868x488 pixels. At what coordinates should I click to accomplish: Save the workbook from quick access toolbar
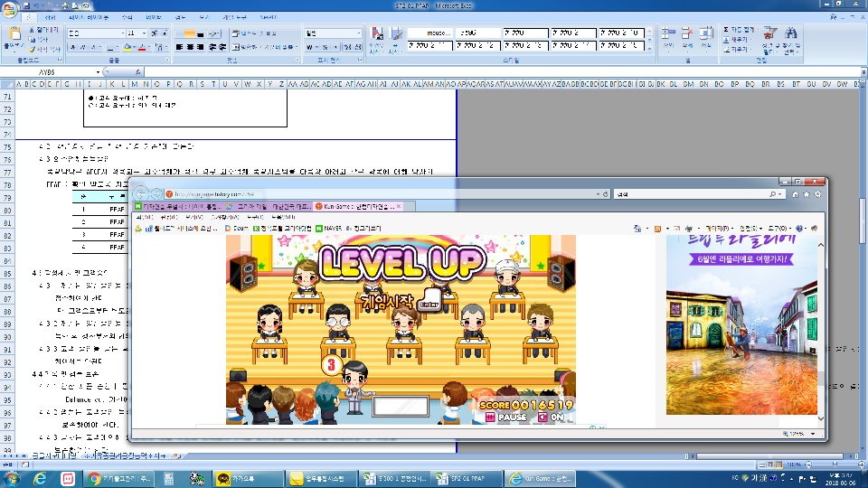tap(26, 5)
